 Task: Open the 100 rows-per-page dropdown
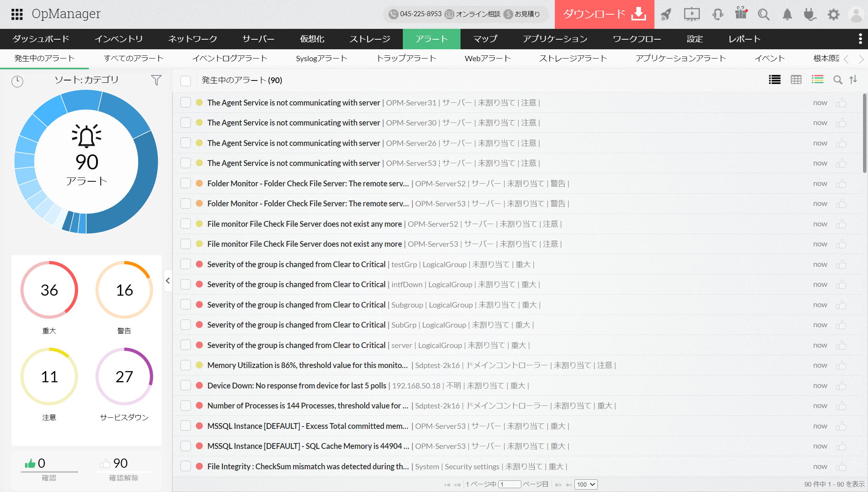pos(586,484)
